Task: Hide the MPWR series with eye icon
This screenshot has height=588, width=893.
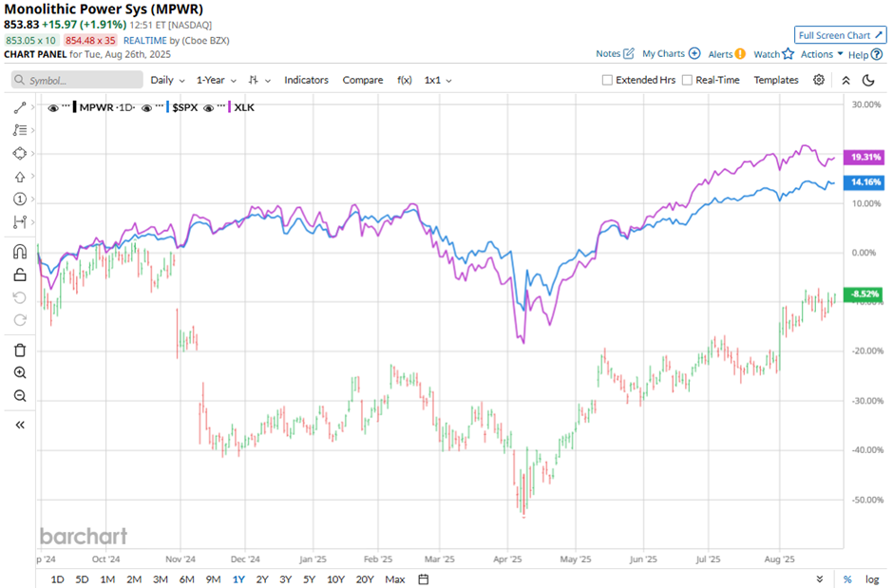Action: (x=53, y=107)
